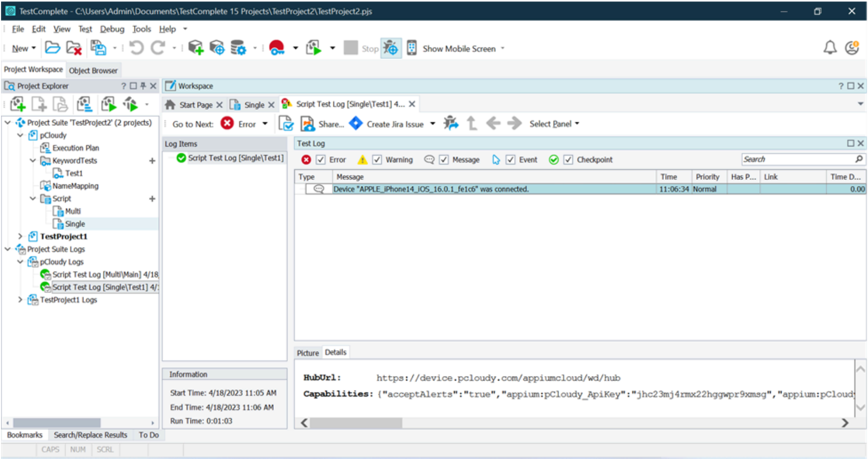Image resolution: width=868 pixels, height=459 pixels.
Task: Click the notifications bell icon
Action: [830, 48]
